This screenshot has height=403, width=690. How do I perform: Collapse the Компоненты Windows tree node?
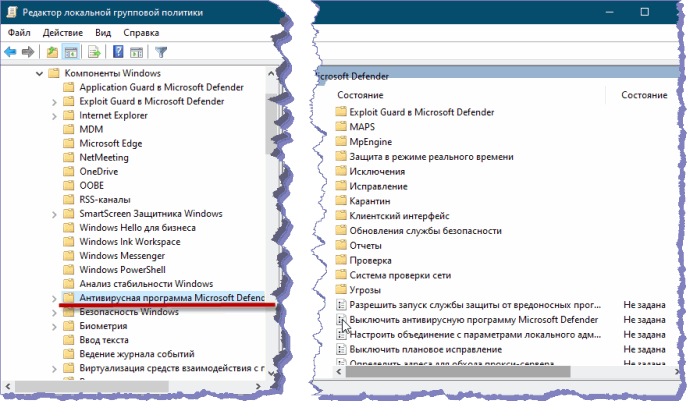[x=40, y=73]
